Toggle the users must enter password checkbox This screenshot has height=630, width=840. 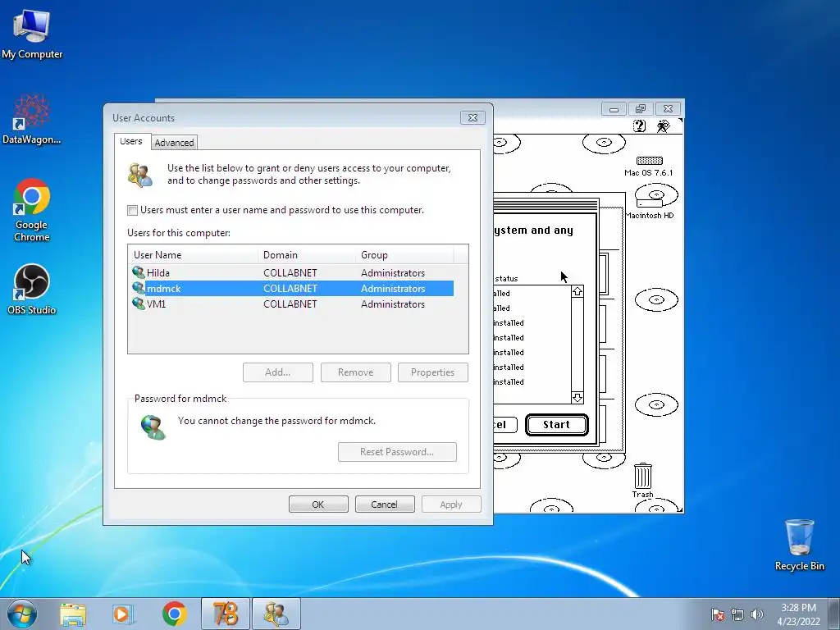pyautogui.click(x=132, y=210)
